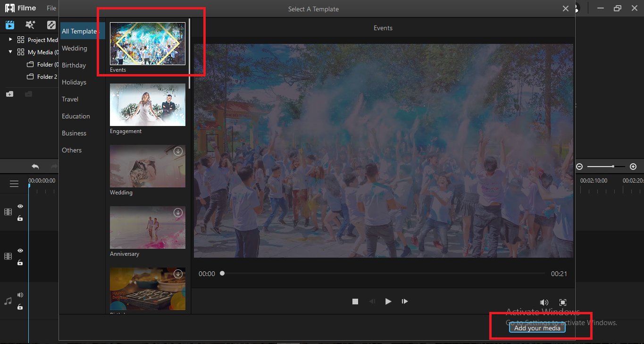
Task: Click the download arrow on Wedding template
Action: click(x=178, y=151)
